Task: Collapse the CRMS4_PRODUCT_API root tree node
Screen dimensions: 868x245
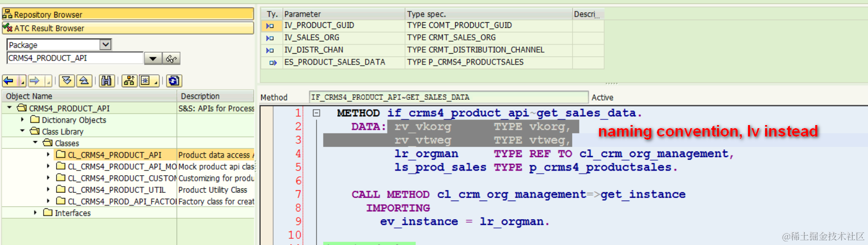Action: [x=9, y=108]
